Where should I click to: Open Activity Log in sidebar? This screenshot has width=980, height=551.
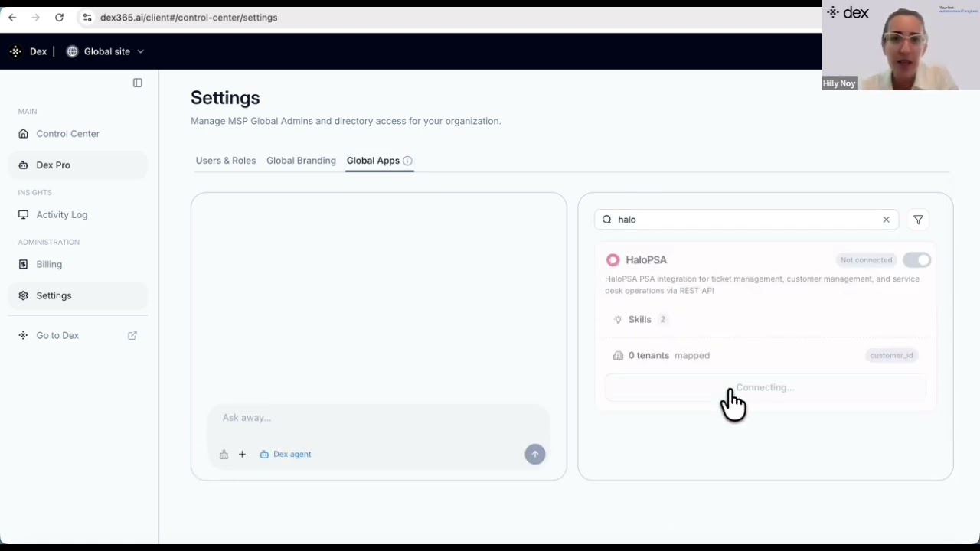[78, 214]
